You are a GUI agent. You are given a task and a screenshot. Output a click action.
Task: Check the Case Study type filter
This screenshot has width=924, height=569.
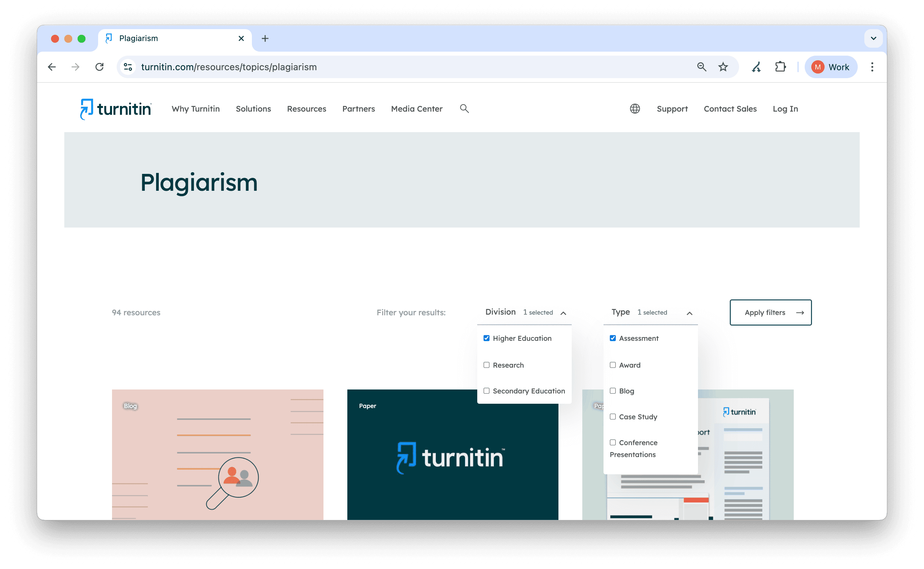tap(612, 417)
